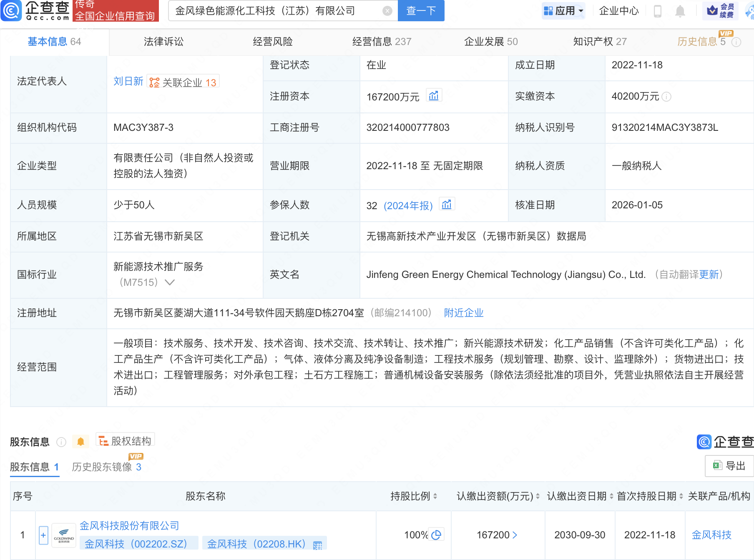Click the 一般纳税人 taxpayer qualification value
This screenshot has height=560, width=754.
(636, 166)
